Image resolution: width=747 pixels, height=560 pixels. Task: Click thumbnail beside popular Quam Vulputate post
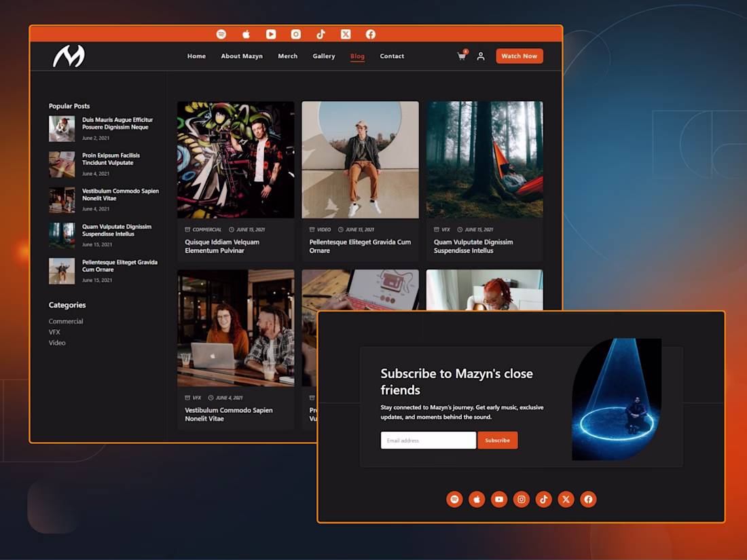(x=62, y=236)
